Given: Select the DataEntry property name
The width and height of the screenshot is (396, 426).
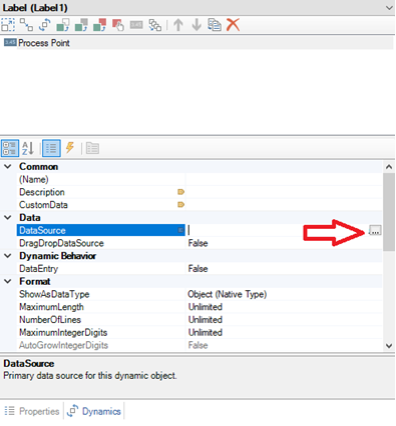Looking at the screenshot, I should click(x=39, y=269).
